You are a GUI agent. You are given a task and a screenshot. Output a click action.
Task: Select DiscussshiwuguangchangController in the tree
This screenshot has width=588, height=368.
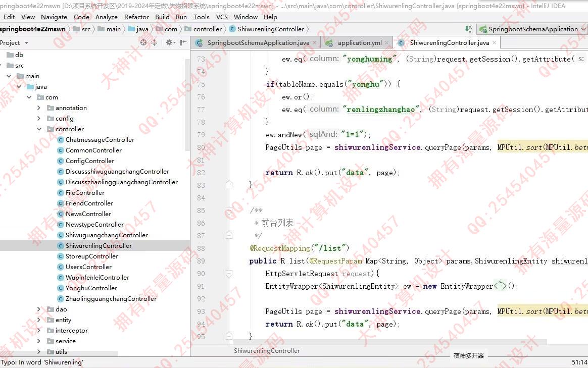point(117,171)
